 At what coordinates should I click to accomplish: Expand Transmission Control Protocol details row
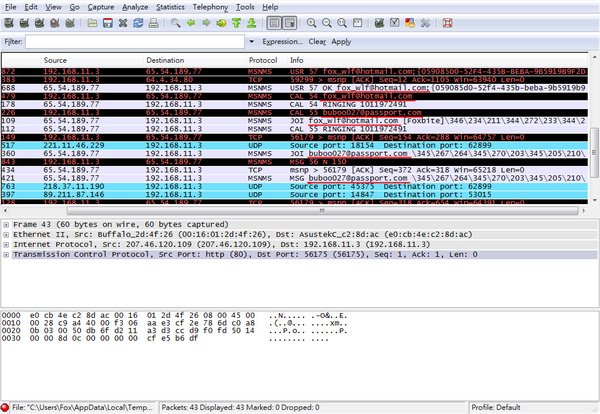click(6, 254)
